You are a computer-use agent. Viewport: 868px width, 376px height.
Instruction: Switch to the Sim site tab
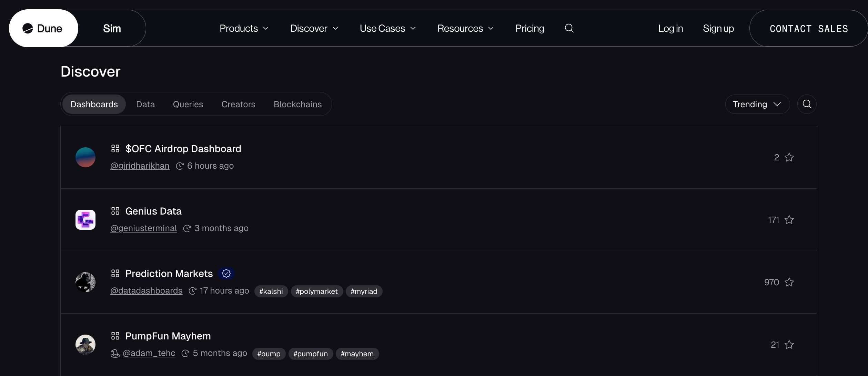[112, 28]
